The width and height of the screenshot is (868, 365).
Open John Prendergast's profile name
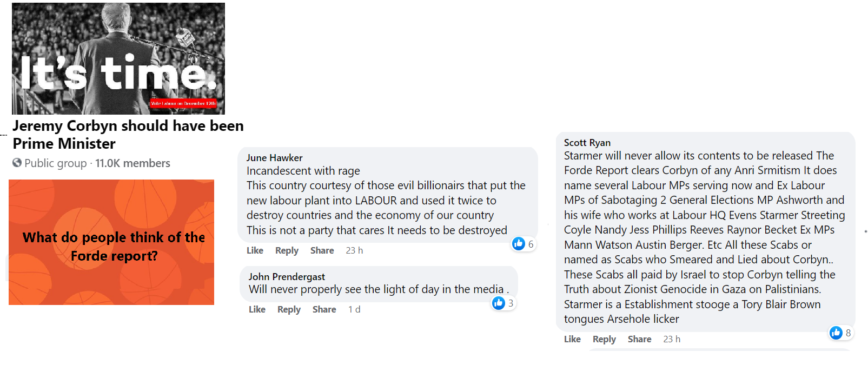(x=287, y=277)
